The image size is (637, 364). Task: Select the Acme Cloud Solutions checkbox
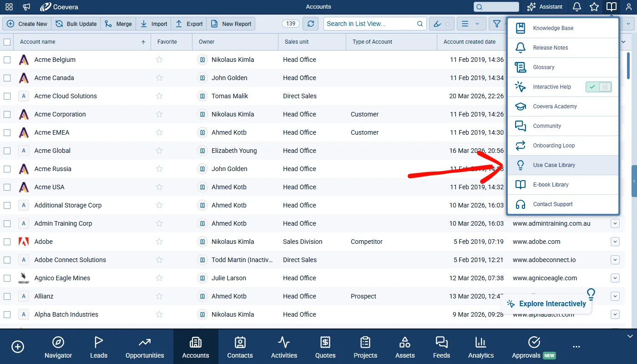(x=7, y=96)
